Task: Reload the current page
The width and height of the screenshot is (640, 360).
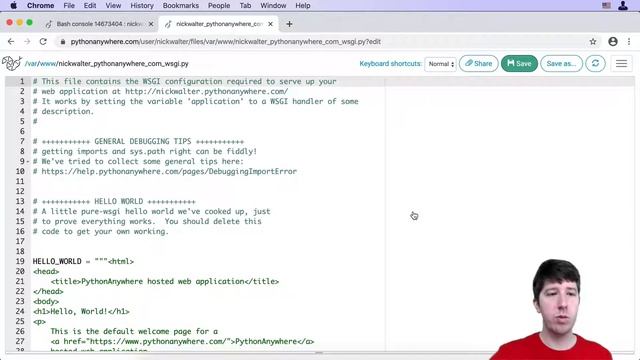Action: (43, 42)
